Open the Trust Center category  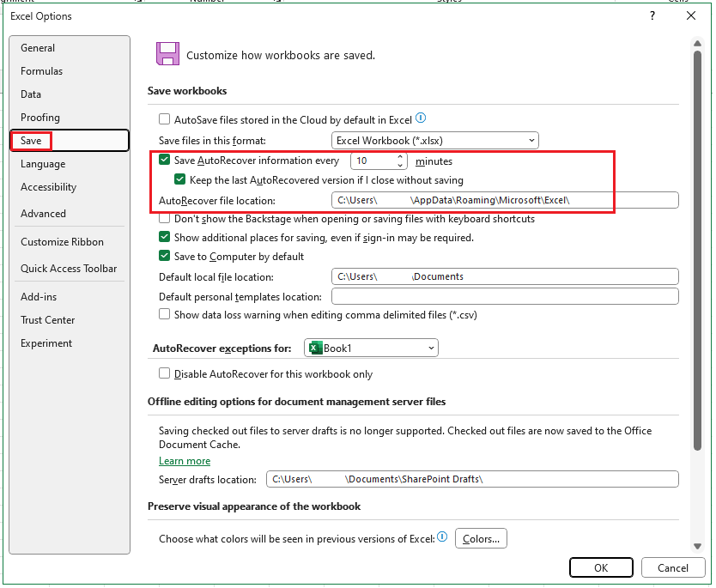click(70, 320)
